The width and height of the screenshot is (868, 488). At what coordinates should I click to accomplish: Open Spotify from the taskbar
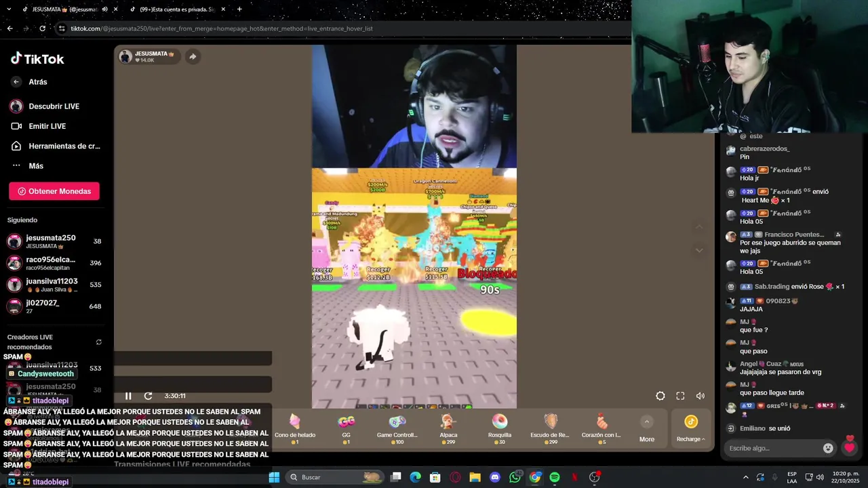click(555, 477)
